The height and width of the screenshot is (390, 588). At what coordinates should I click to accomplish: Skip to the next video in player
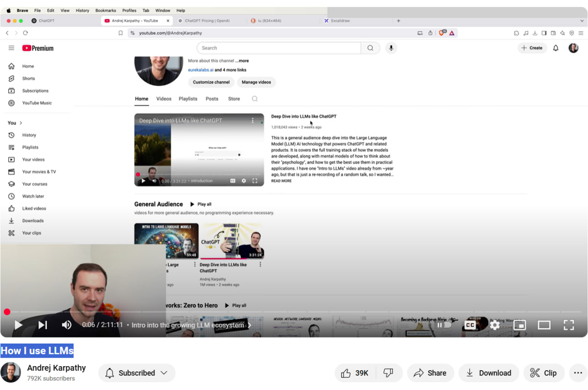pyautogui.click(x=43, y=325)
